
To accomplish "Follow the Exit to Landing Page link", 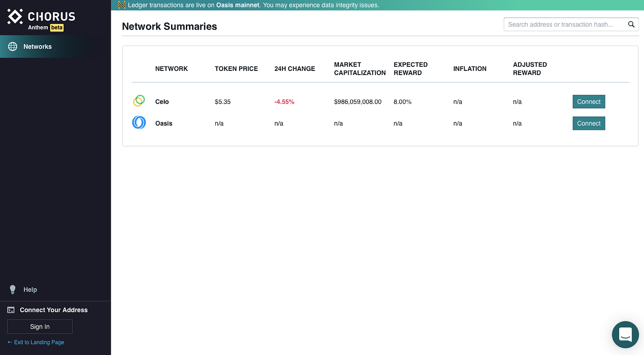I will (x=35, y=342).
